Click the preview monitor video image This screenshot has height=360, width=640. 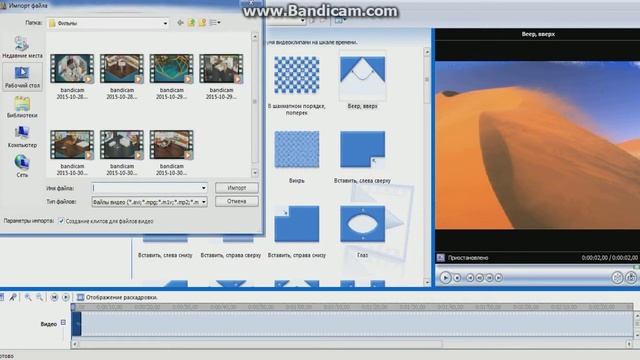tap(537, 145)
